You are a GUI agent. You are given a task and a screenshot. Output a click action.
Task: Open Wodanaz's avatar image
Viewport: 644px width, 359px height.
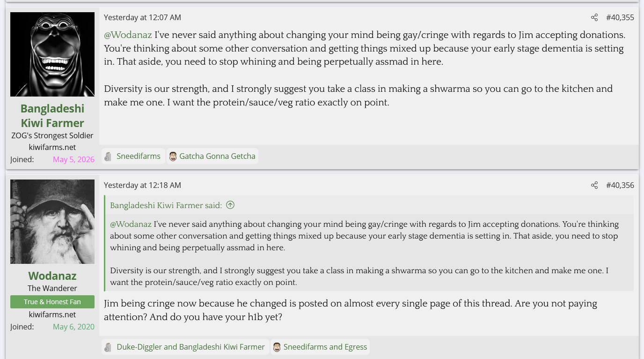coord(52,222)
